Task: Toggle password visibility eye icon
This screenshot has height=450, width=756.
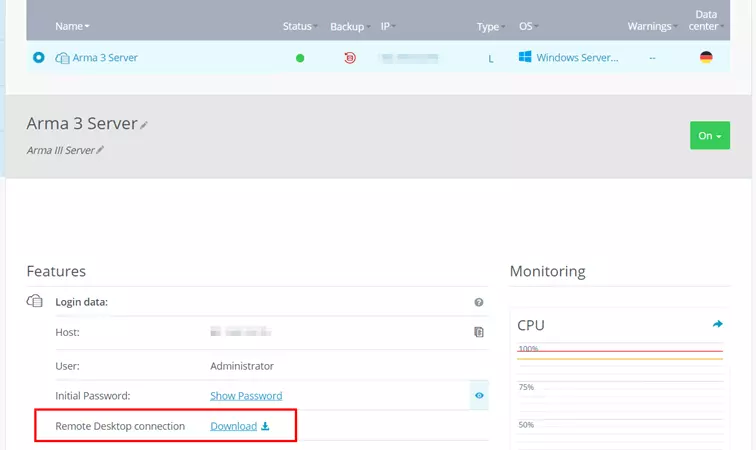Action: 479,395
